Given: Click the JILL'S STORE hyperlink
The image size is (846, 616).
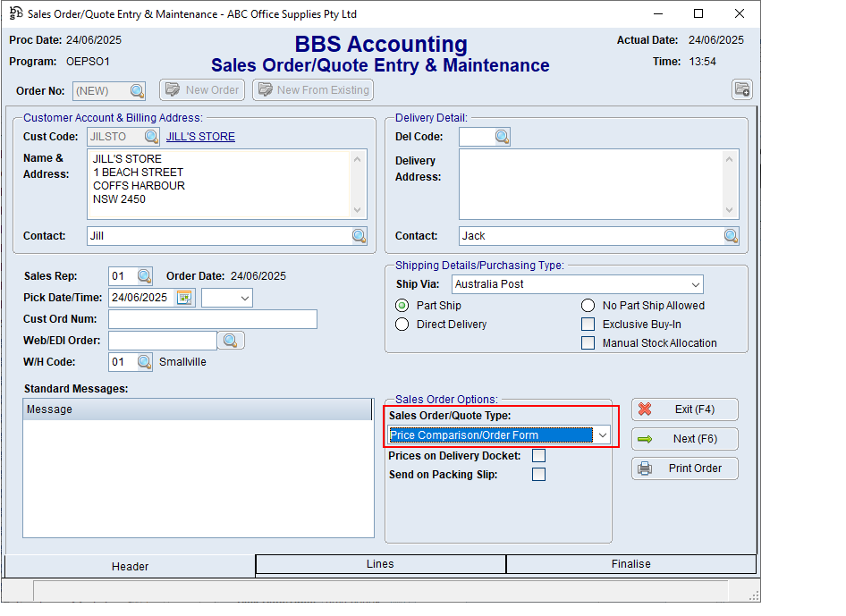Looking at the screenshot, I should tap(200, 136).
